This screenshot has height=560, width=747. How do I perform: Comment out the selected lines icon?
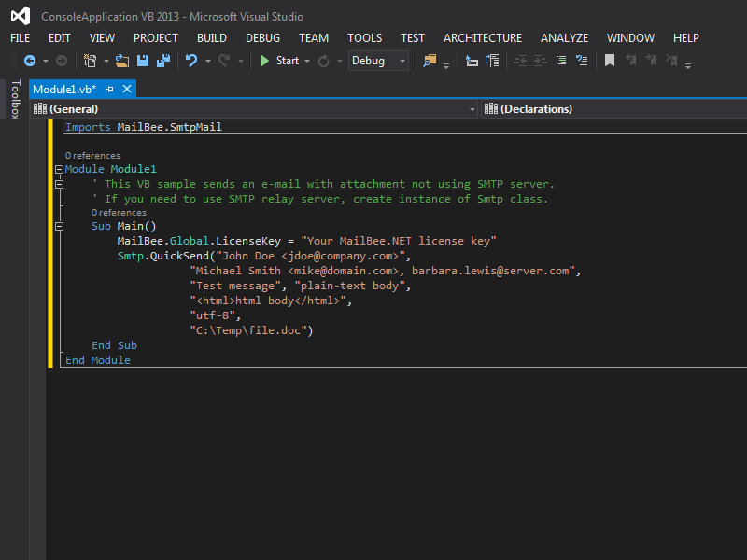pos(561,61)
